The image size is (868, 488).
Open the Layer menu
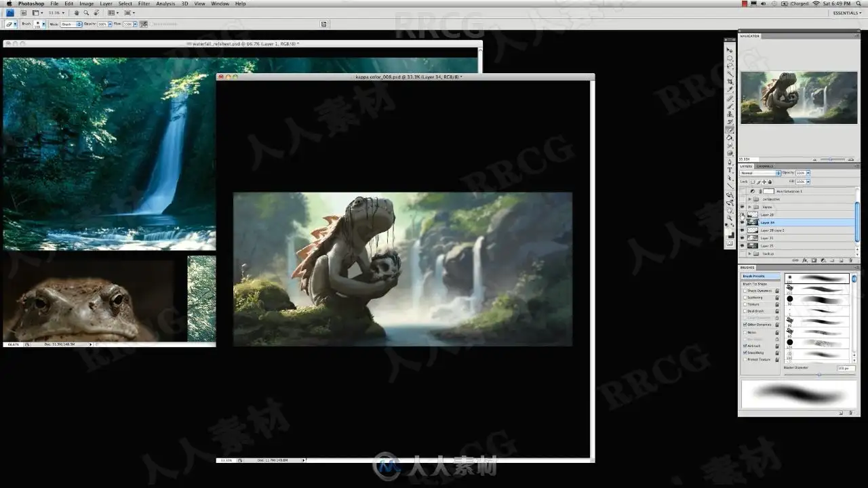106,3
